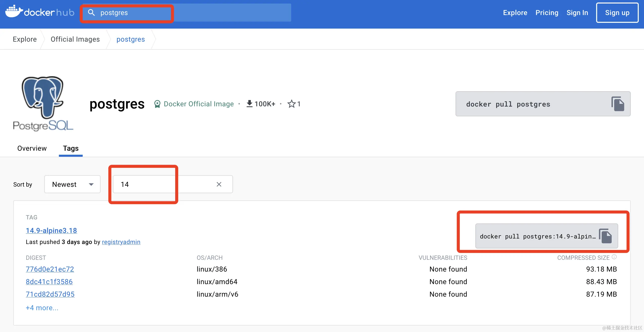Screen dimensions: 644x332
Task: Click the 87.19 MB size value
Action: click(x=601, y=294)
